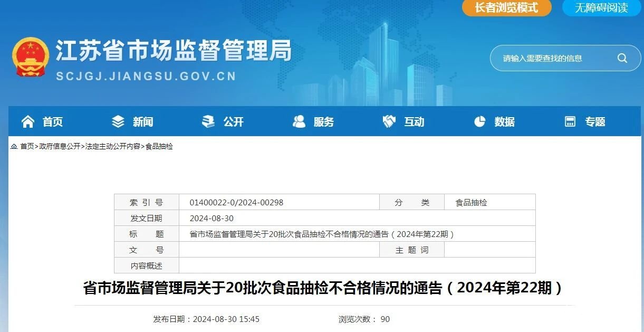
Task: Enable 无障碍阅读 accessible reading
Action: 602,7
